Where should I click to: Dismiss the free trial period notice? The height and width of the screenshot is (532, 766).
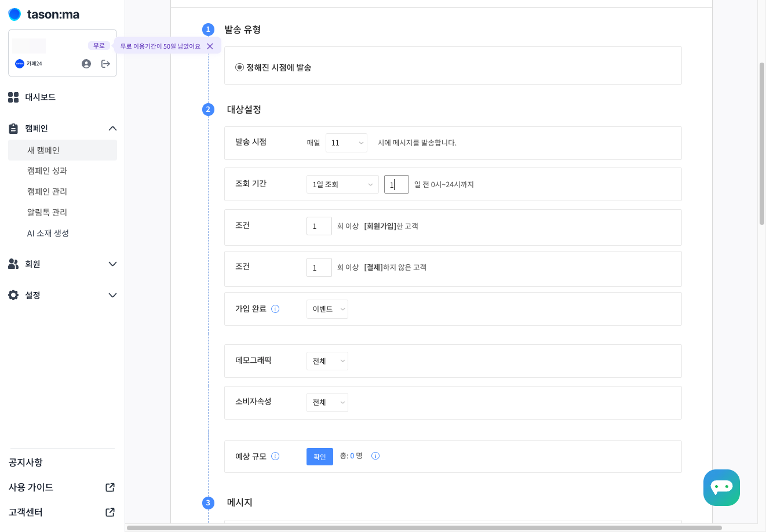(x=210, y=46)
